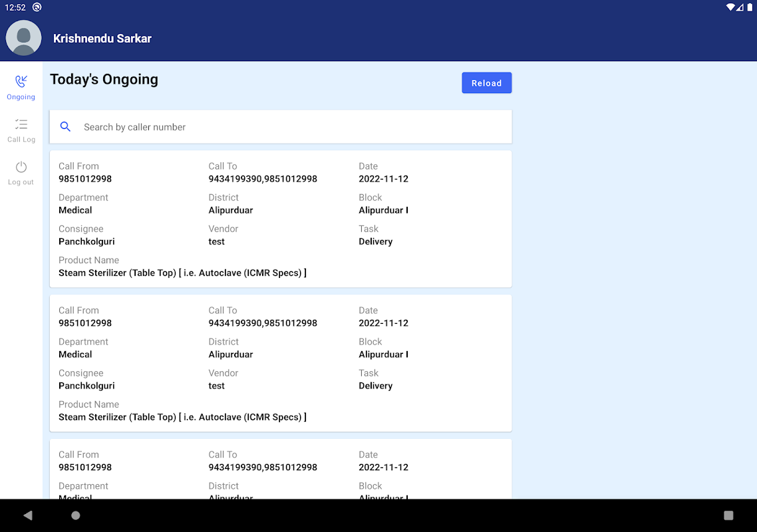
Task: Click Panchkolguri consignee in first card
Action: coord(86,241)
